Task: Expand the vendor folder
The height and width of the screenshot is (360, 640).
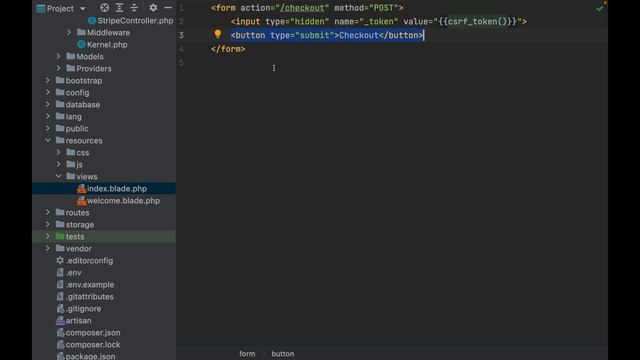Action: point(48,248)
